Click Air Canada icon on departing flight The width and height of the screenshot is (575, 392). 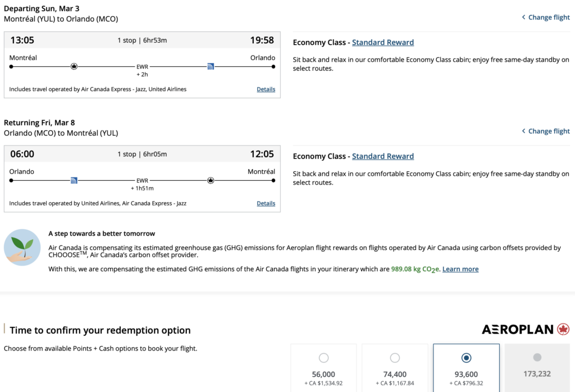[74, 66]
